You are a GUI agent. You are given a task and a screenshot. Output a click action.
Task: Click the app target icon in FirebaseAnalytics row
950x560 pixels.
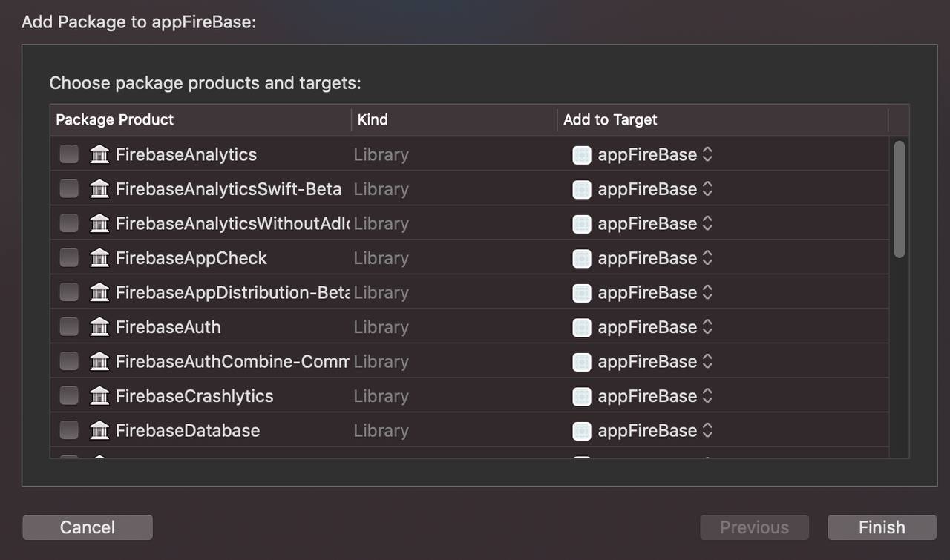pos(582,155)
